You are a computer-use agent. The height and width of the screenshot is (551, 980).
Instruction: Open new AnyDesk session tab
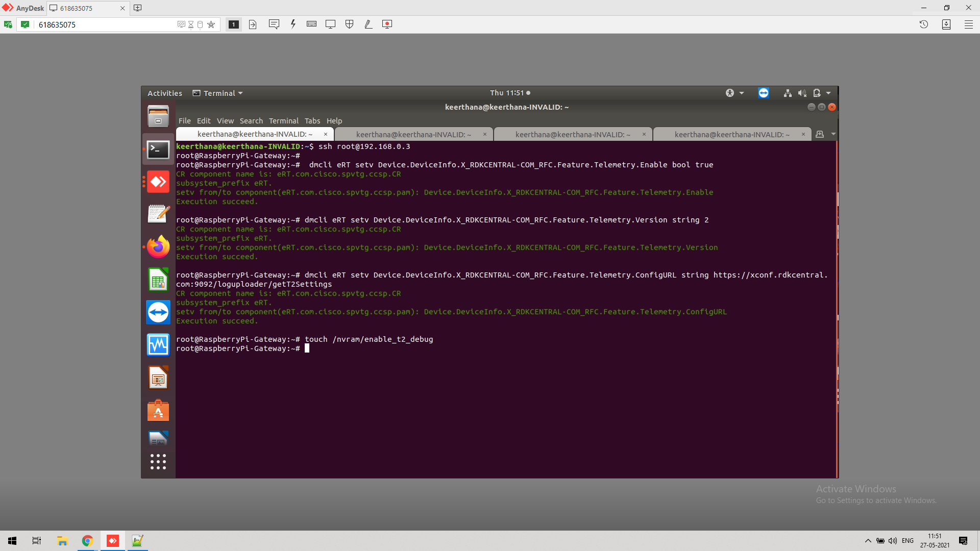click(x=138, y=8)
